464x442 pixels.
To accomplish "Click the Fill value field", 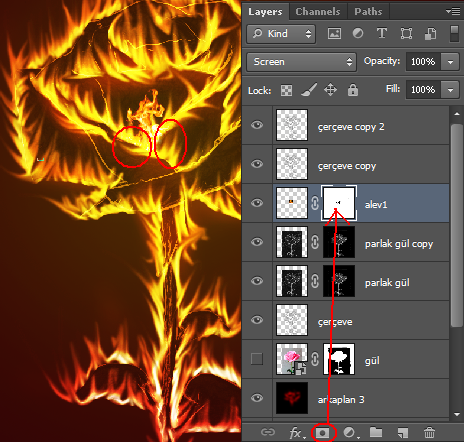I will 423,90.
